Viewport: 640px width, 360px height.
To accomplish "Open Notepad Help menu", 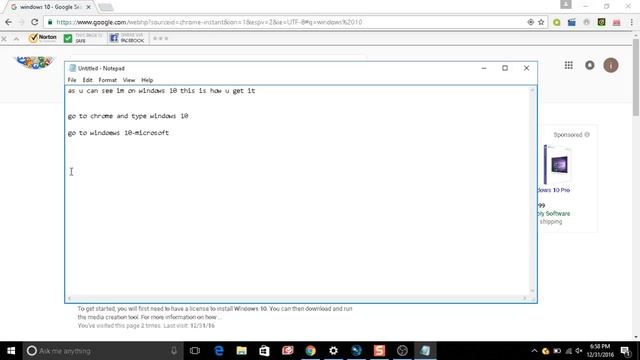I will coord(147,80).
